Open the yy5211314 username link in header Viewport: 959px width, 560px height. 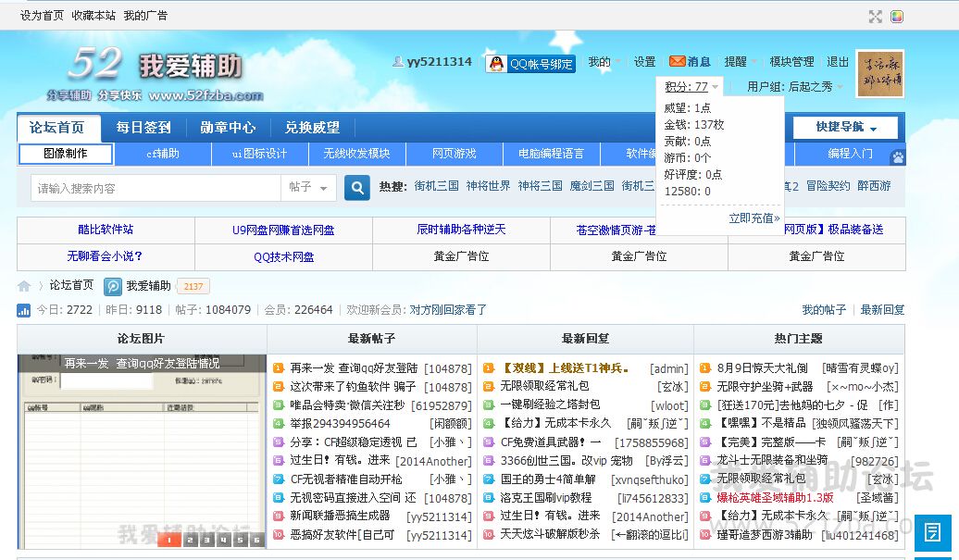[440, 62]
